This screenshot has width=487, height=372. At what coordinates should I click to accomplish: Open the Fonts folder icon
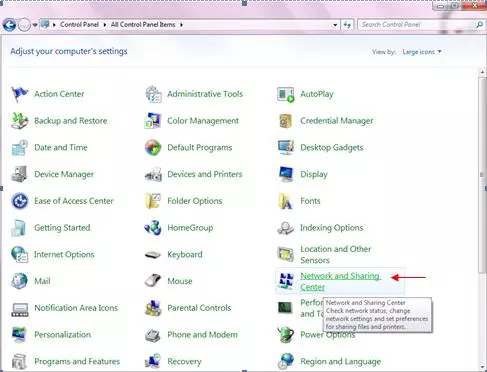(286, 201)
